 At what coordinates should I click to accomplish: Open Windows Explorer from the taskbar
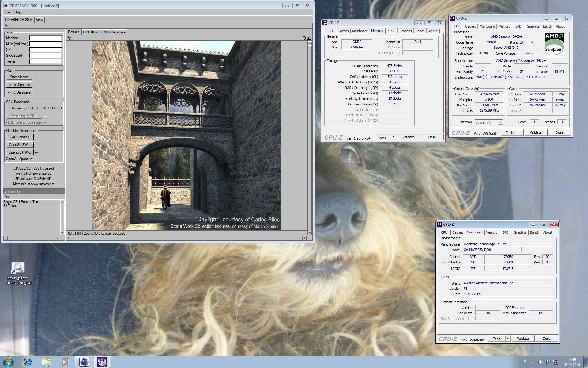pyautogui.click(x=46, y=362)
